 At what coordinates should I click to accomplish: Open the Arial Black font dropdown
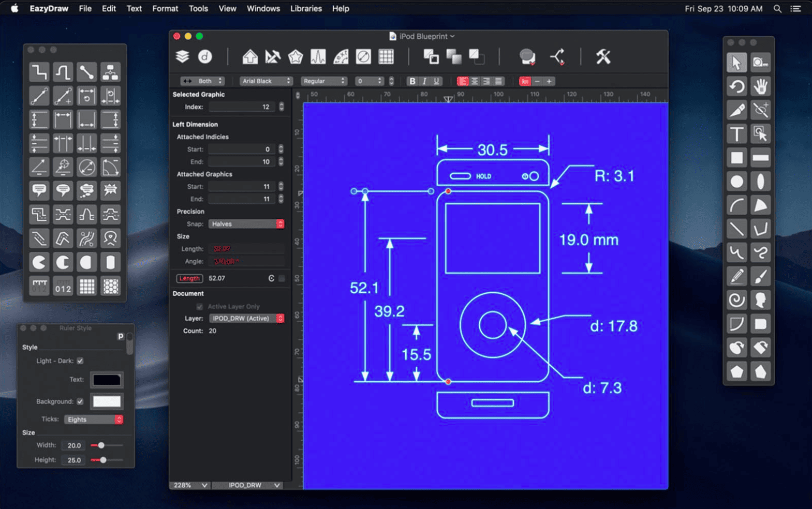tap(266, 81)
